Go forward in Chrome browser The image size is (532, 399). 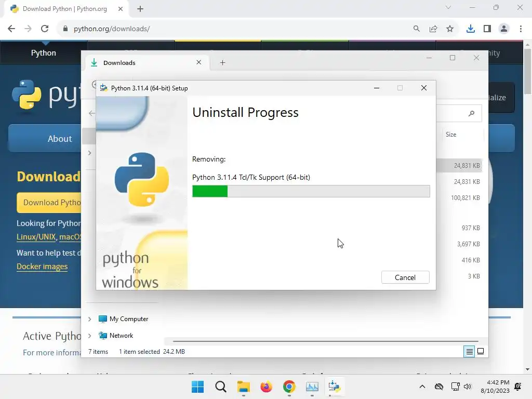(x=28, y=29)
